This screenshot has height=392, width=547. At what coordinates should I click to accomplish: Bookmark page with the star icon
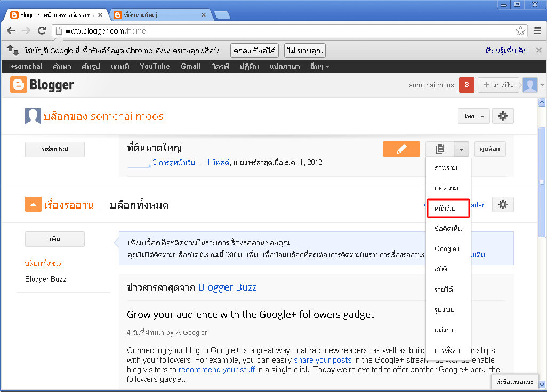coord(520,31)
